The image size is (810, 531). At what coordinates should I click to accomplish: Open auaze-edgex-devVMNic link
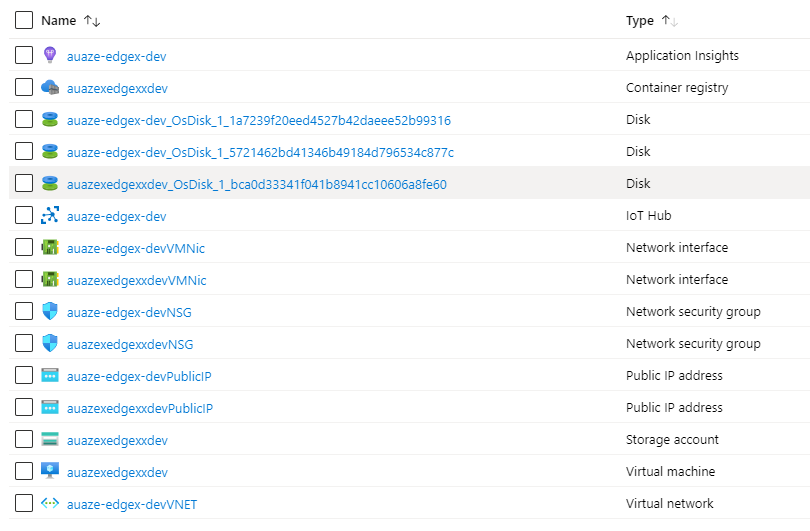click(136, 248)
